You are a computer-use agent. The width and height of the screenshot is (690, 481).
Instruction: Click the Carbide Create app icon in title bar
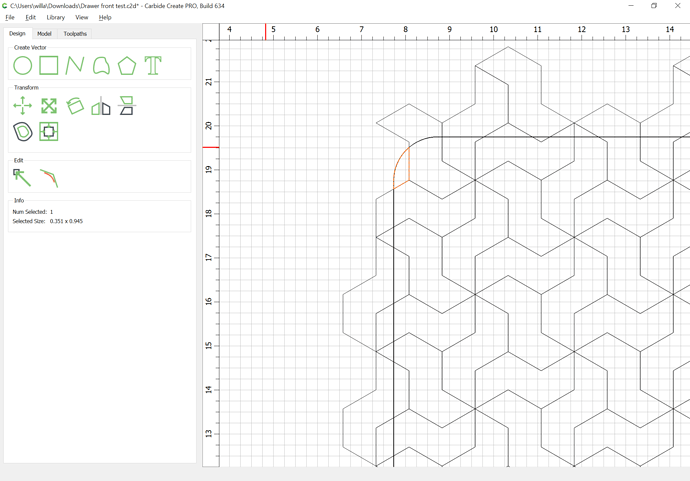click(x=5, y=6)
